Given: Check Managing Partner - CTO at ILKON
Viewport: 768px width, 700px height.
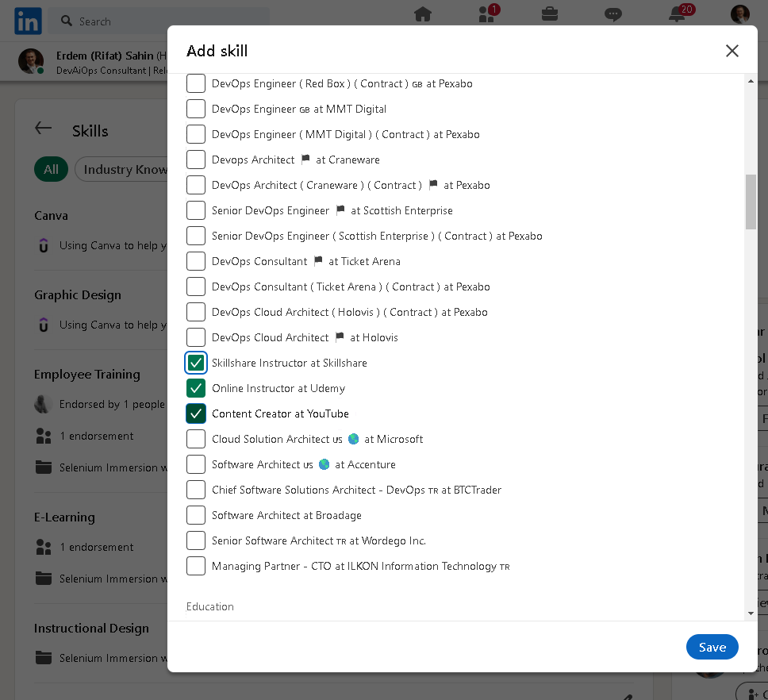Looking at the screenshot, I should [x=195, y=567].
